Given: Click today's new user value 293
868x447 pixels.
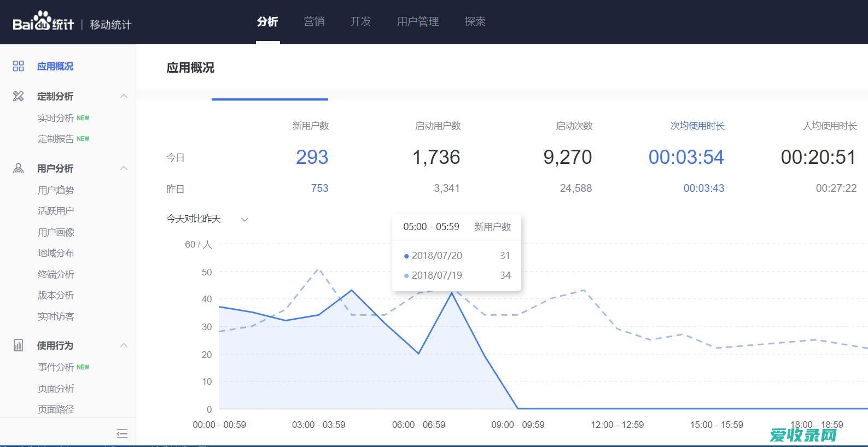Looking at the screenshot, I should tap(312, 157).
